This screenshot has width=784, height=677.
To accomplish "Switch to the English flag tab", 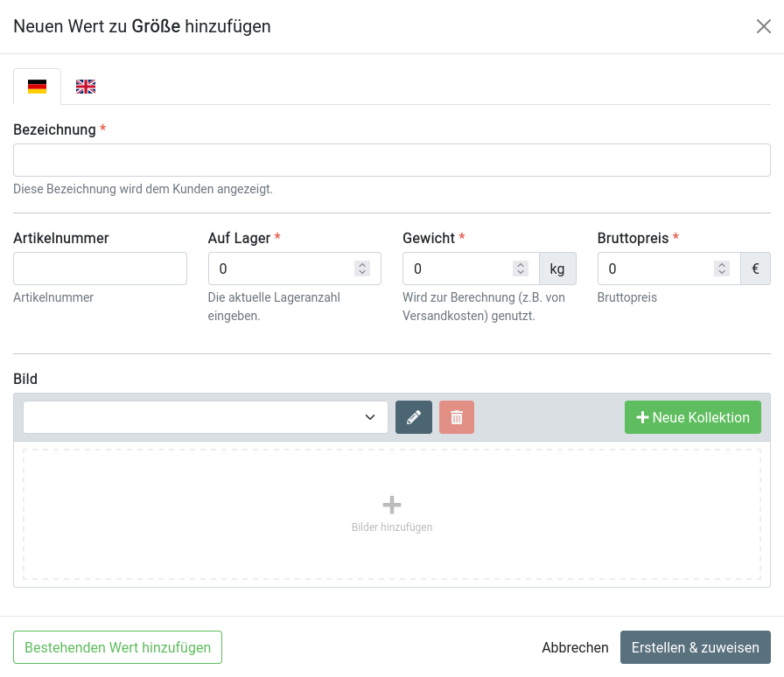I will tap(86, 87).
